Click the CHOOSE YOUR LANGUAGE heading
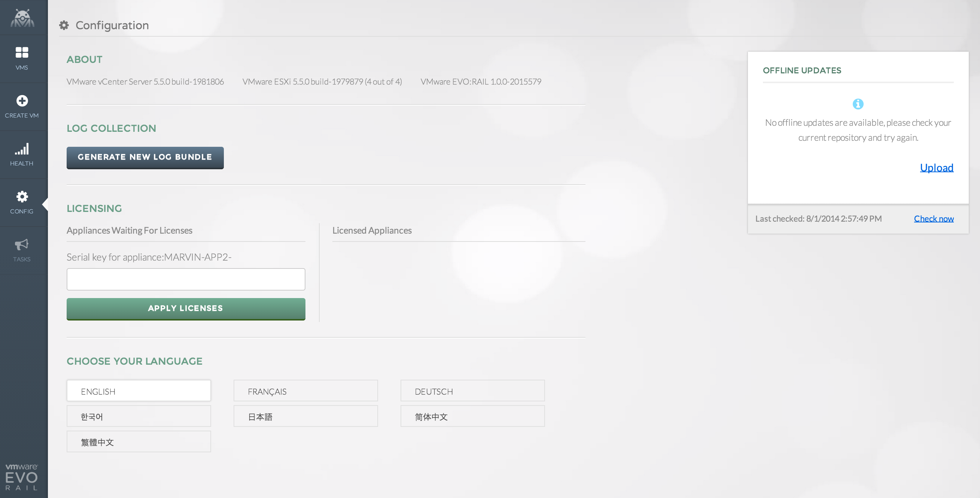This screenshot has width=980, height=498. (134, 361)
